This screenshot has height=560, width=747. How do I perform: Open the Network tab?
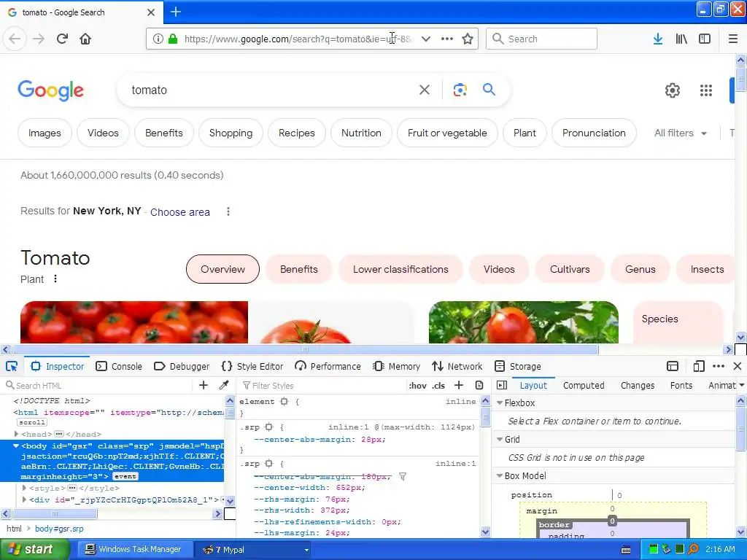(457, 366)
